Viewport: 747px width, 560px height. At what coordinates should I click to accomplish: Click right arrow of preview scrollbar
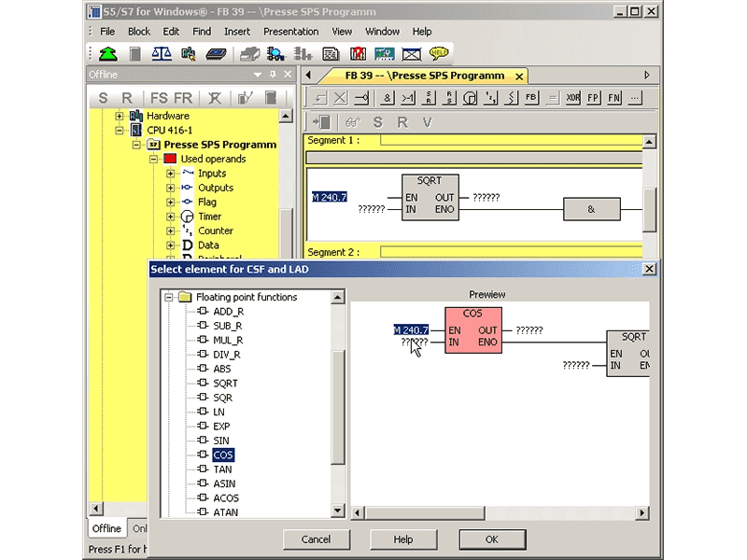(642, 512)
